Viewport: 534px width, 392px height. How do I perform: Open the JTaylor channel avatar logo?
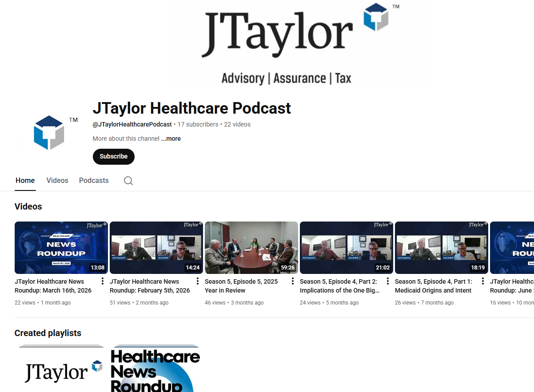48,133
